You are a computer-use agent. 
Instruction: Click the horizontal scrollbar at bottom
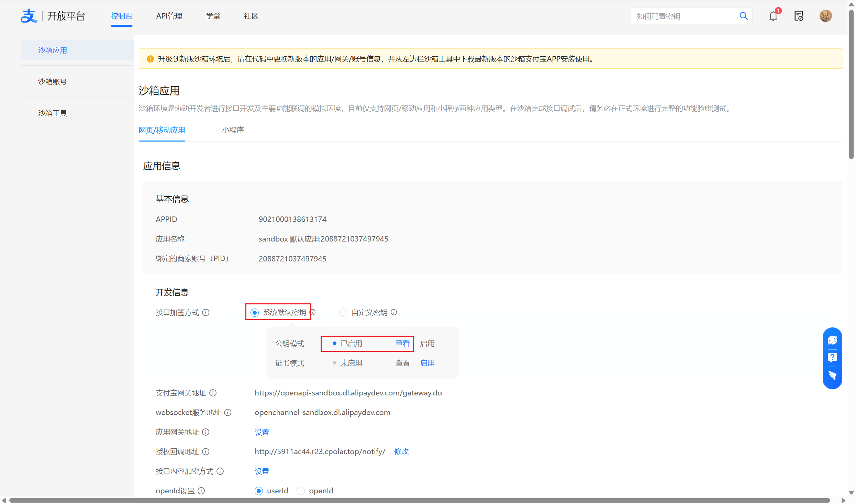tap(419, 500)
